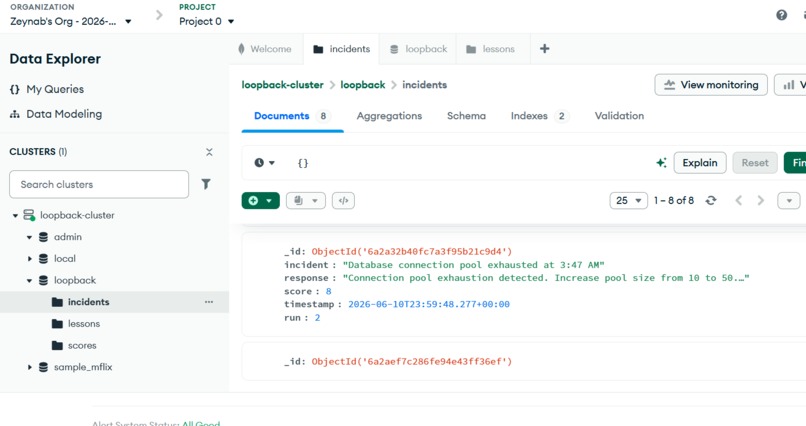Click the sample_mflix database icon

point(43,367)
